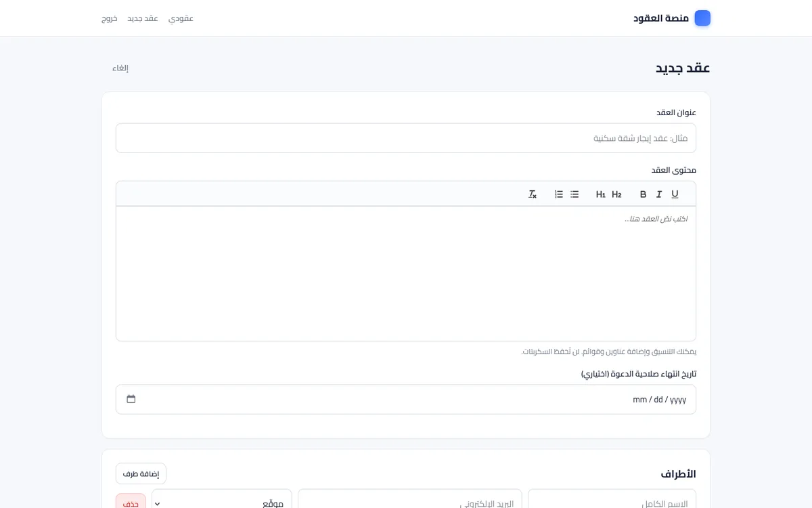The image size is (812, 508).
Task: Cancel with the إلغاء button
Action: (120, 68)
